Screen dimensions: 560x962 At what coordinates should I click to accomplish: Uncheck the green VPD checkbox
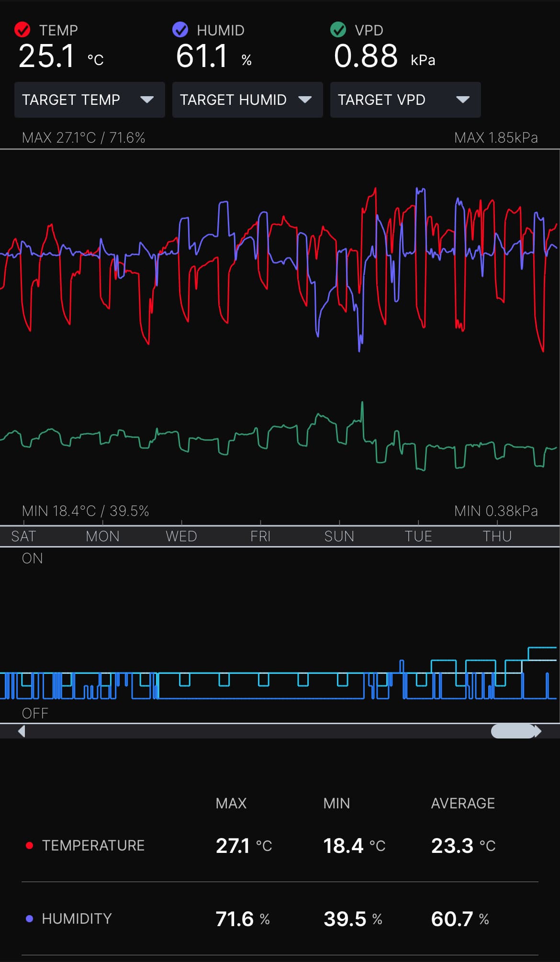coord(338,30)
